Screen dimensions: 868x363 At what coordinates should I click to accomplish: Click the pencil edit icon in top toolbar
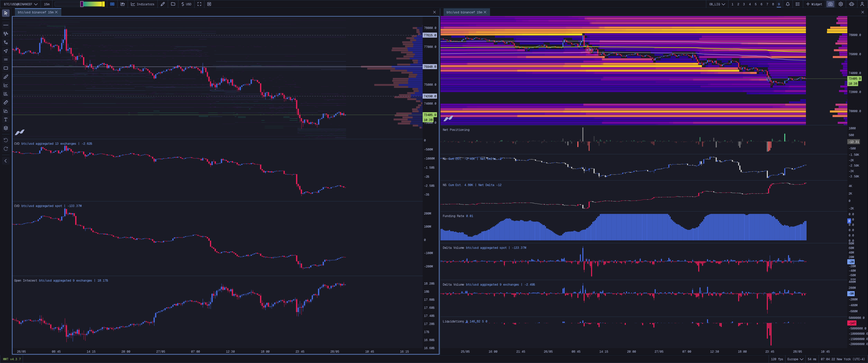(163, 4)
